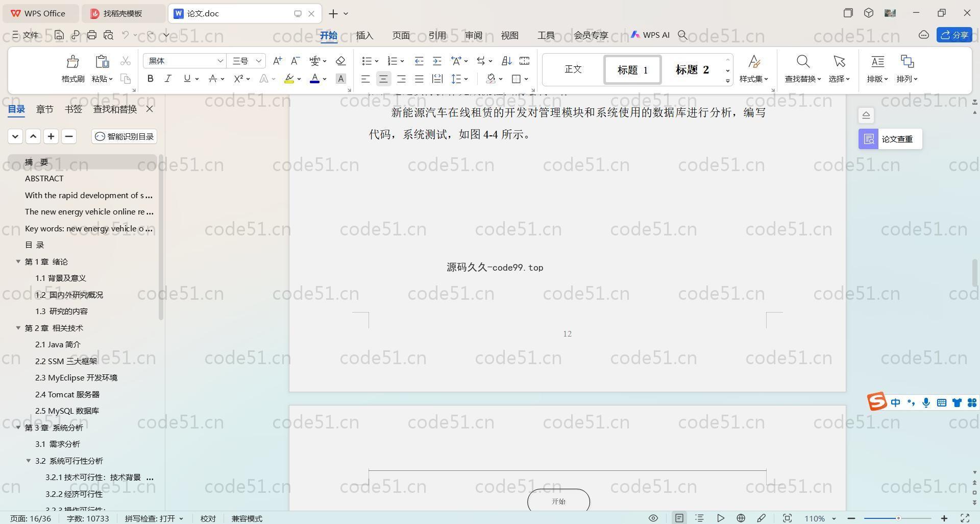980x524 pixels.
Task: Click the Align Right icon
Action: click(401, 79)
